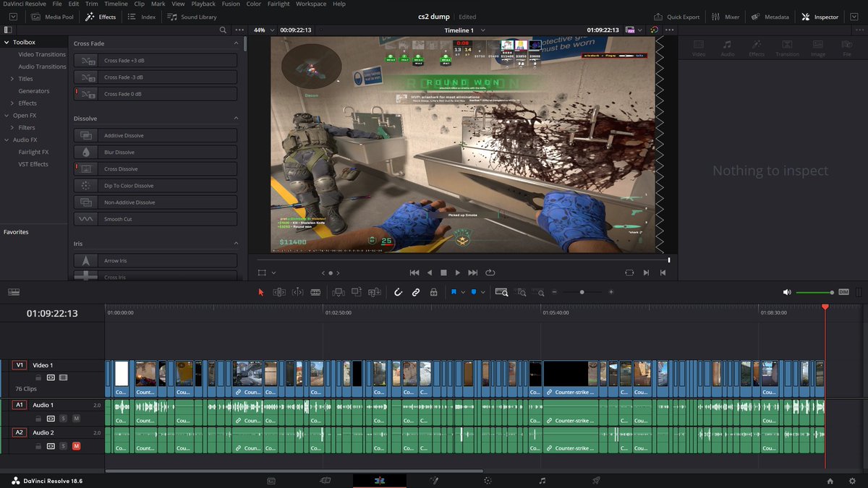The width and height of the screenshot is (868, 488).
Task: Open the Workspace menu
Action: (x=311, y=4)
